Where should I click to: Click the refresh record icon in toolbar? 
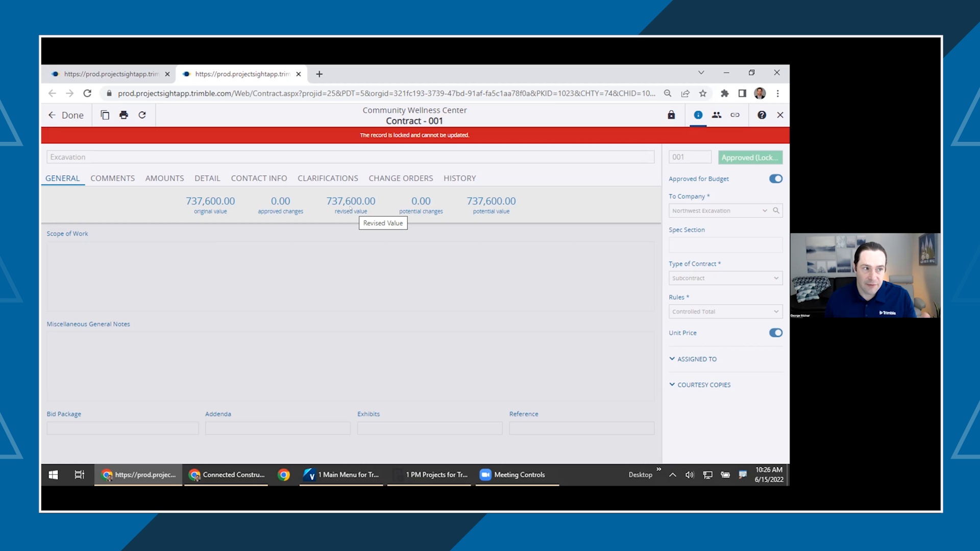coord(142,115)
